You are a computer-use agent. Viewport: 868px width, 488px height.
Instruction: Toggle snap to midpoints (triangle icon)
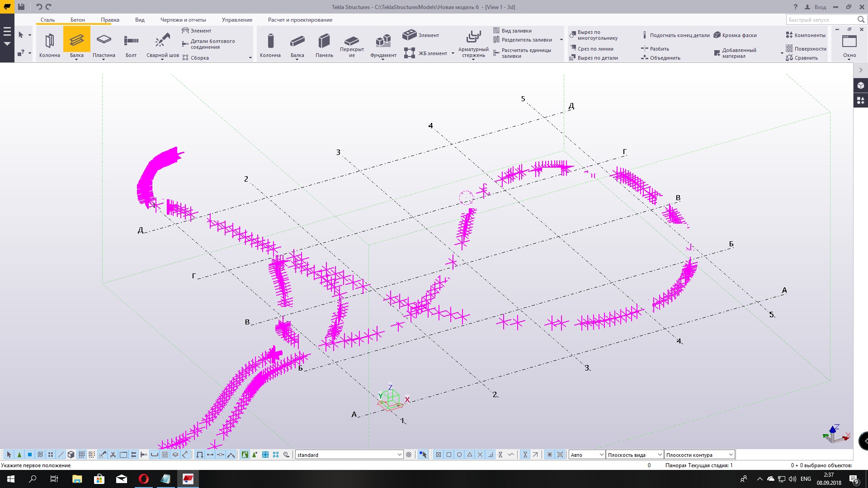tap(470, 455)
